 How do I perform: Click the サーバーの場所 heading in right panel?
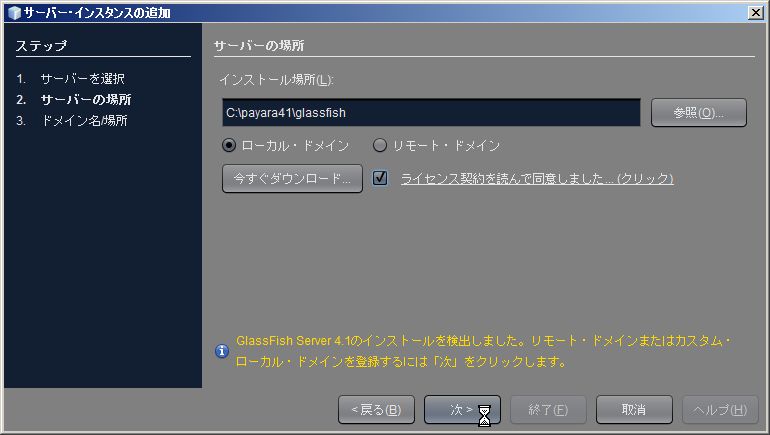pos(259,46)
